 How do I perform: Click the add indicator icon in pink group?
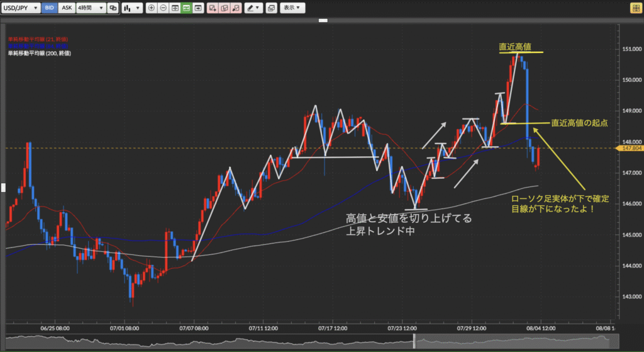(213, 8)
